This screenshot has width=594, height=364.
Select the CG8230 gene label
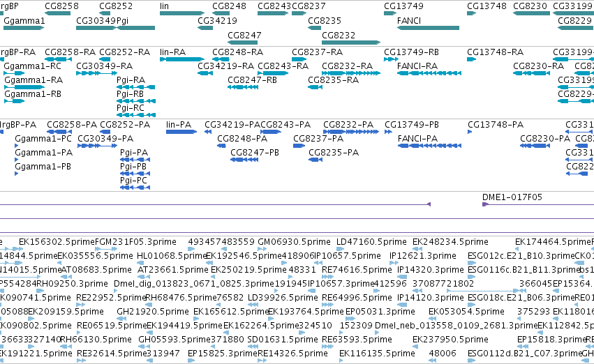[x=530, y=6]
